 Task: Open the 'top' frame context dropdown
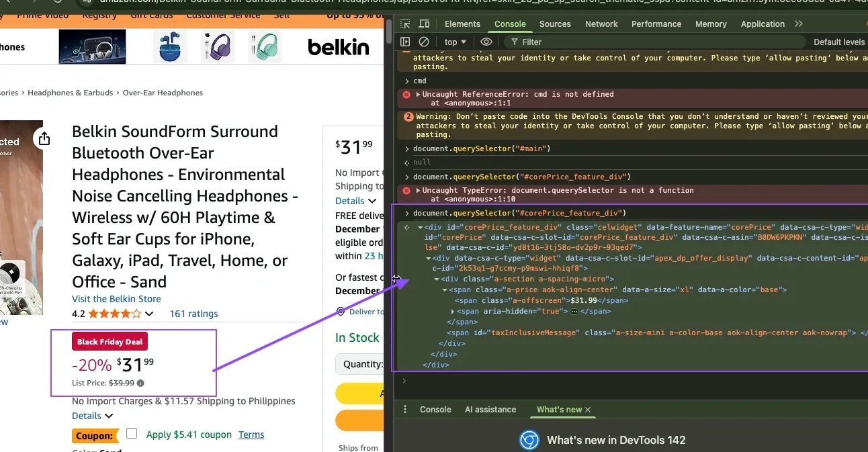(455, 42)
